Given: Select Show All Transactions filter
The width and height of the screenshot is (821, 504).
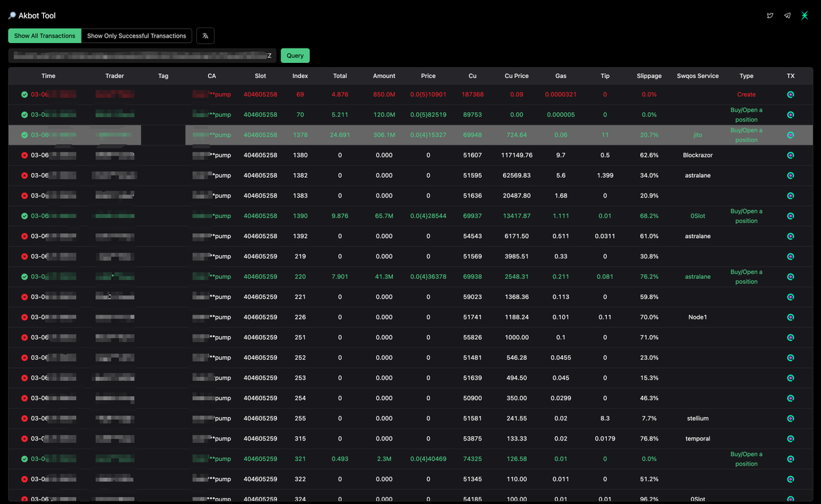Looking at the screenshot, I should (x=44, y=36).
